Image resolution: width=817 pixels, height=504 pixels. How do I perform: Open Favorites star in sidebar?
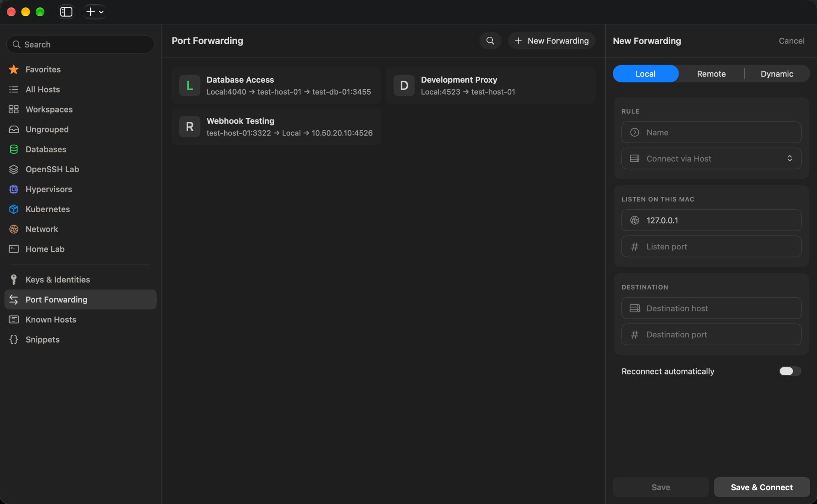pyautogui.click(x=14, y=69)
